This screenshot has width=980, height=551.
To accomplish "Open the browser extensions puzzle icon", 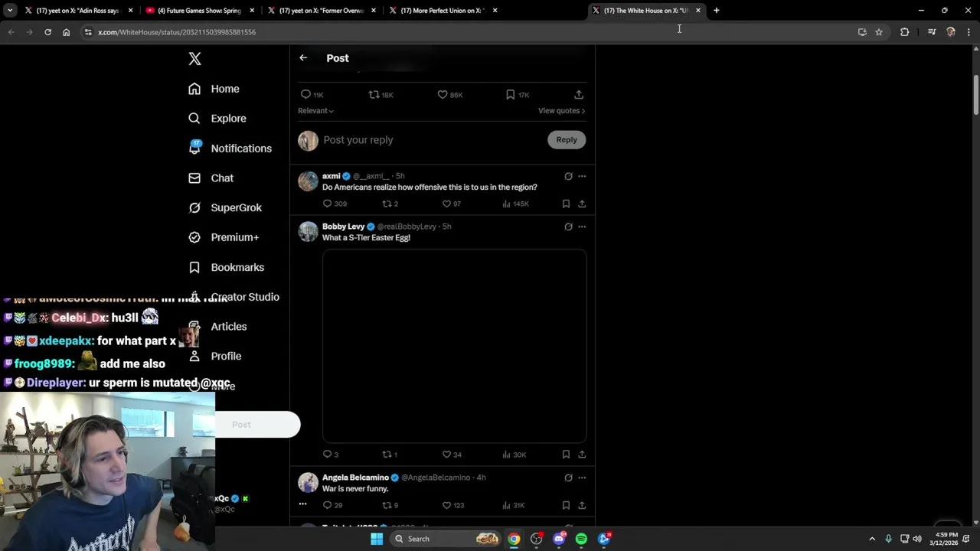I will [905, 32].
